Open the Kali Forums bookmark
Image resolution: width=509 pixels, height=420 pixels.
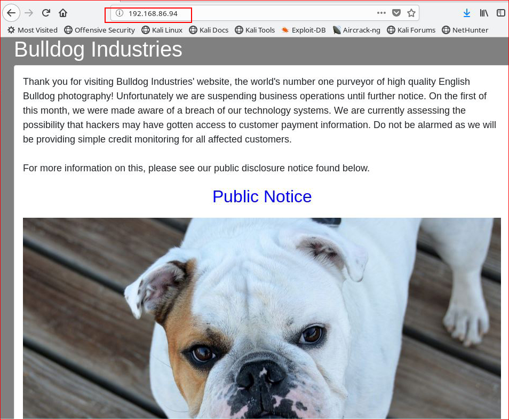tap(411, 30)
